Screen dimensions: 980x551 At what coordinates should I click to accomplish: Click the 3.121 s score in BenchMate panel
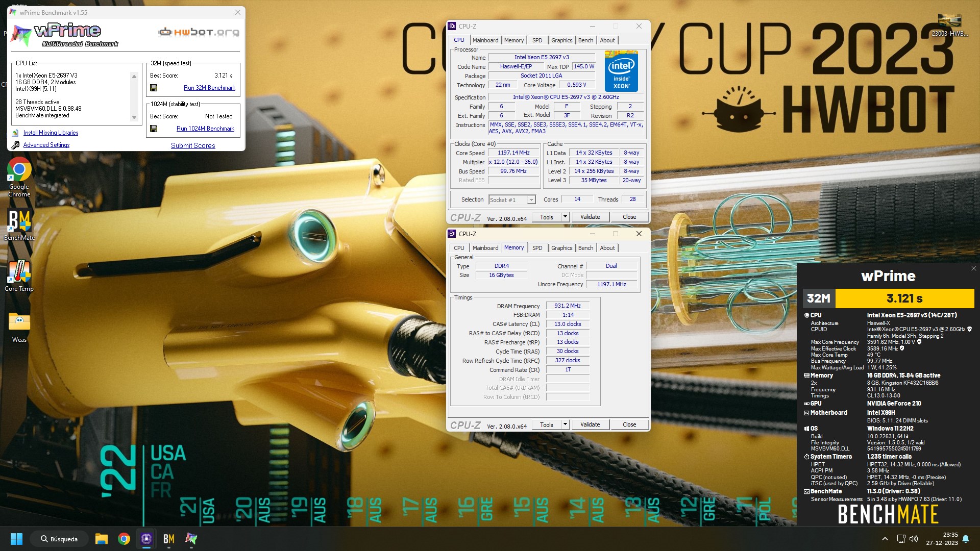pyautogui.click(x=904, y=298)
